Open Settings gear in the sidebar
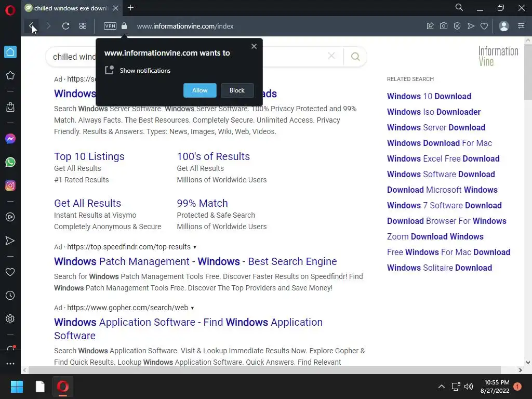The width and height of the screenshot is (532, 399). [10, 319]
